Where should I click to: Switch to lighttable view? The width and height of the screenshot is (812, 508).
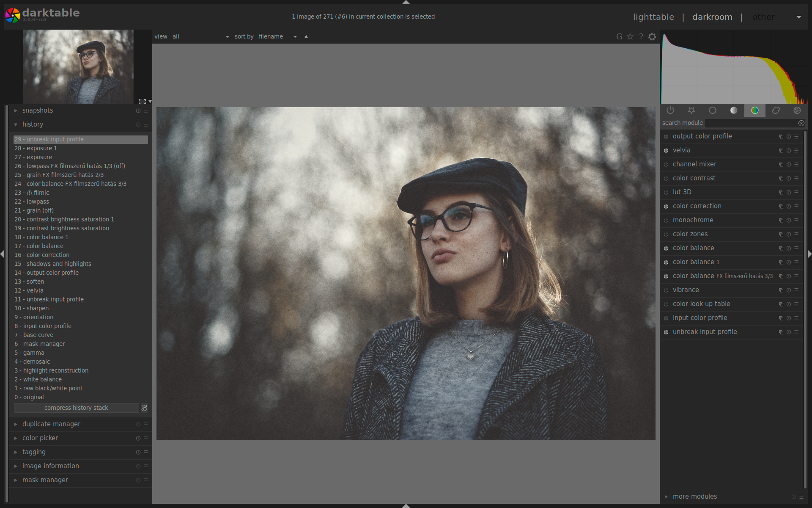click(x=653, y=17)
